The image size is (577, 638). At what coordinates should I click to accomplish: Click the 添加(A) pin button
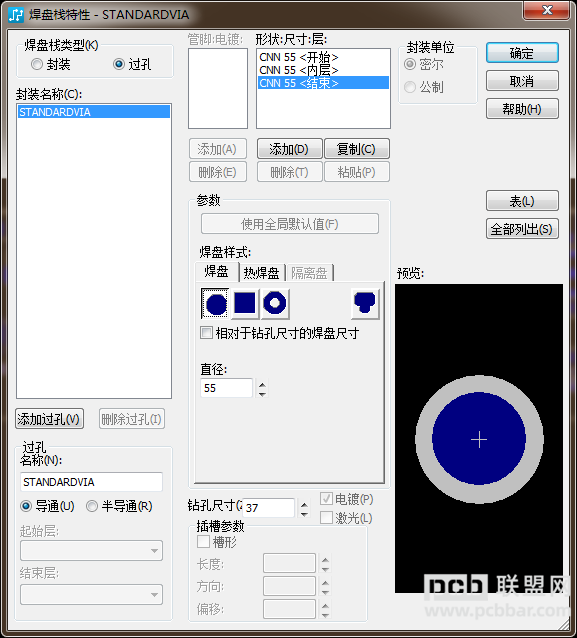coord(218,149)
